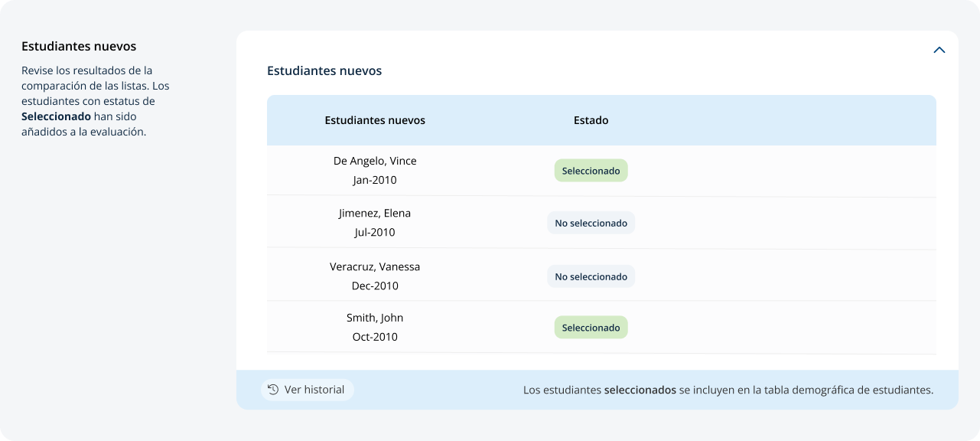Image resolution: width=980 pixels, height=441 pixels.
Task: Click No seleccionado badge for Jimenez, Elena
Action: (591, 223)
